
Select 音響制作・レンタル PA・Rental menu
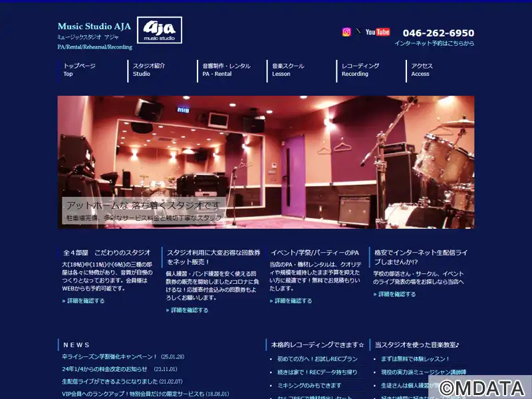[x=227, y=70]
